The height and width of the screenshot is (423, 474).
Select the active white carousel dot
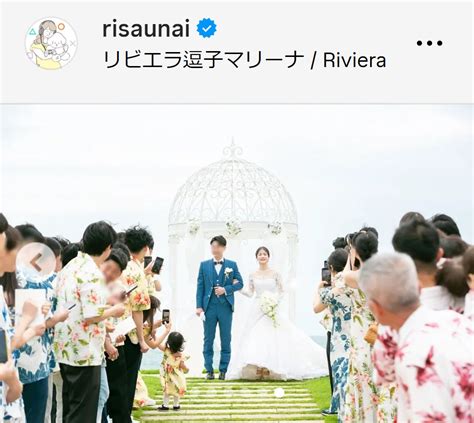(x=279, y=393)
